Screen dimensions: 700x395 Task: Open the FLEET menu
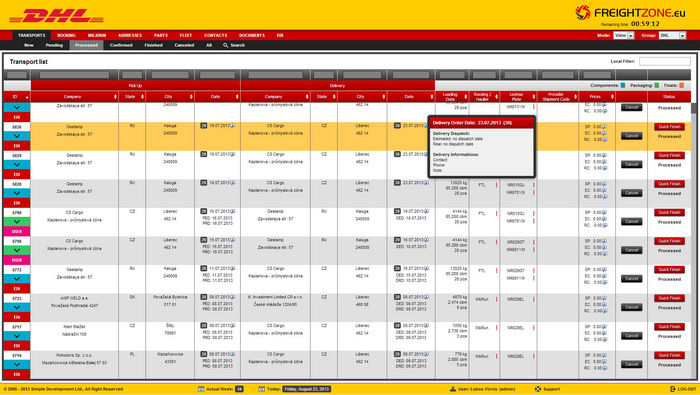coord(186,35)
